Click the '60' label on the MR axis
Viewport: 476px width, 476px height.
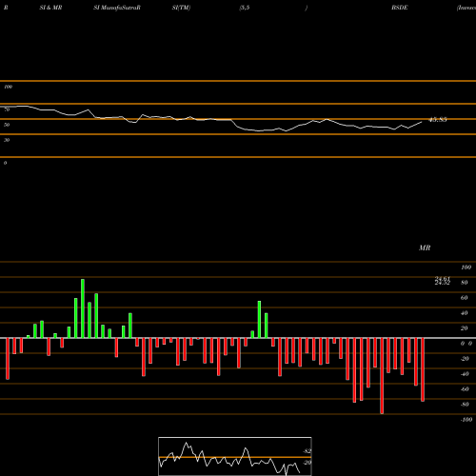click(464, 298)
